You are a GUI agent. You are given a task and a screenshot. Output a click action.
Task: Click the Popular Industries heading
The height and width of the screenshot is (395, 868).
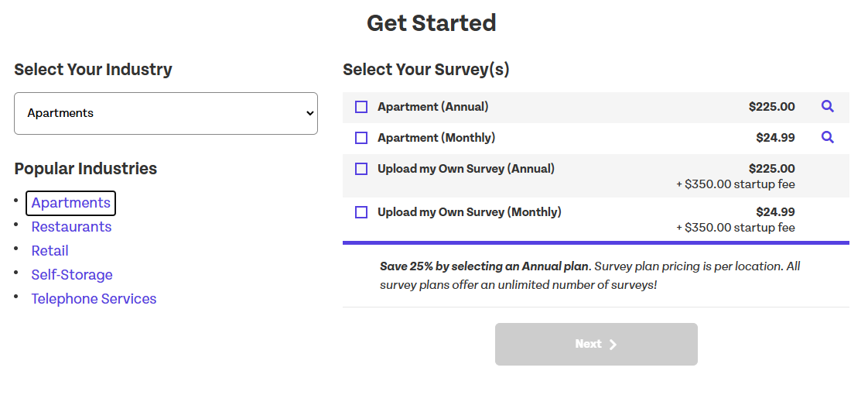point(86,169)
